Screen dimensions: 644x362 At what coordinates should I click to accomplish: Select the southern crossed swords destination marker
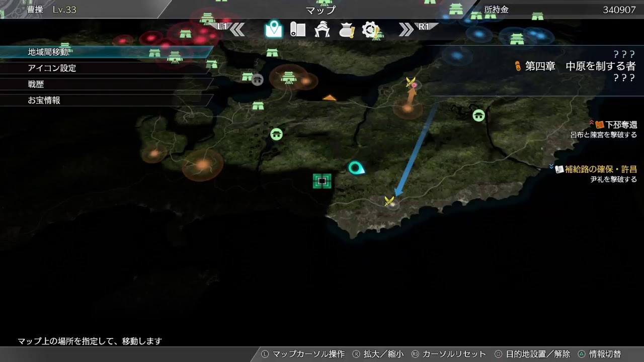tap(388, 202)
